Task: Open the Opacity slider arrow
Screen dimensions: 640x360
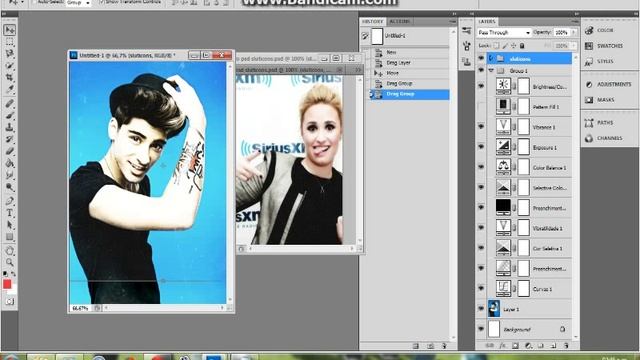Action: [x=574, y=32]
